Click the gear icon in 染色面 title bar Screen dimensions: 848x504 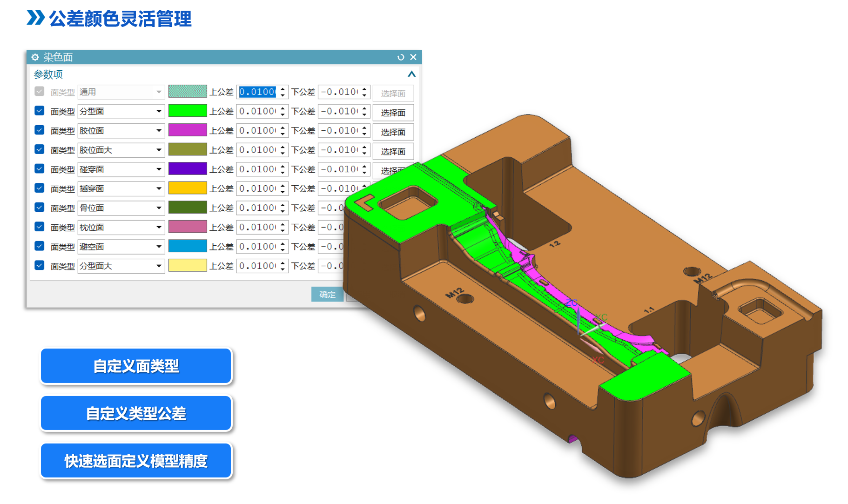pyautogui.click(x=35, y=57)
